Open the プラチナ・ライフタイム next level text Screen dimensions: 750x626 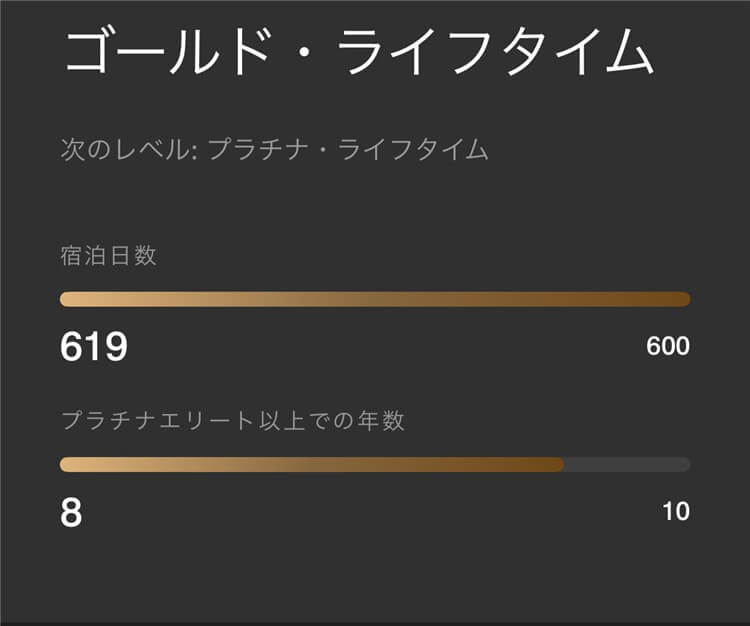pyautogui.click(x=347, y=151)
